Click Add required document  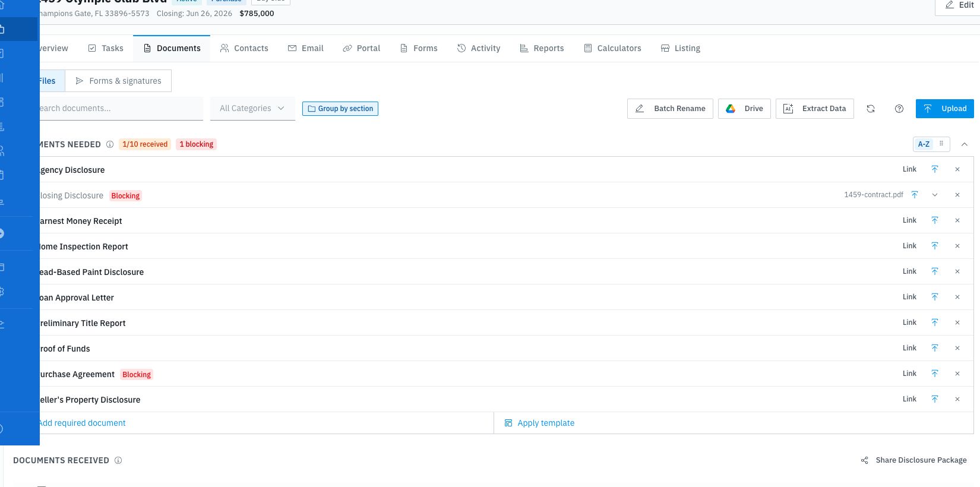(x=83, y=423)
